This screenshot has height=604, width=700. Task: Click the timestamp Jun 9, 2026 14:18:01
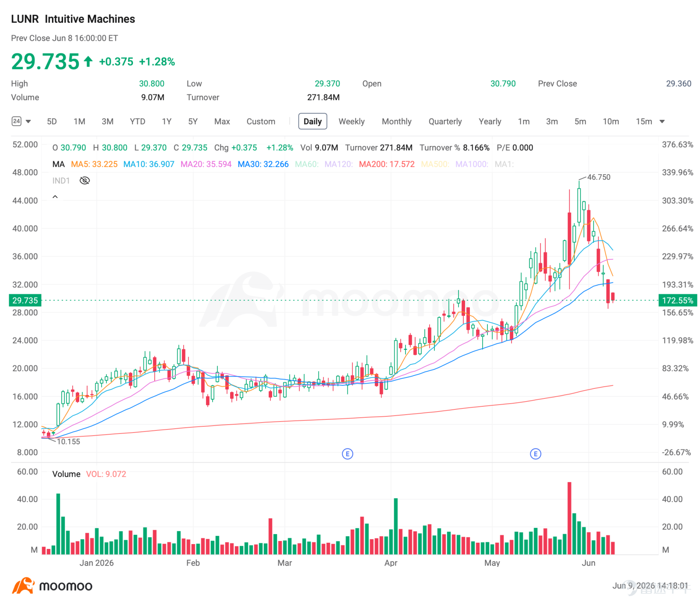coord(650,586)
